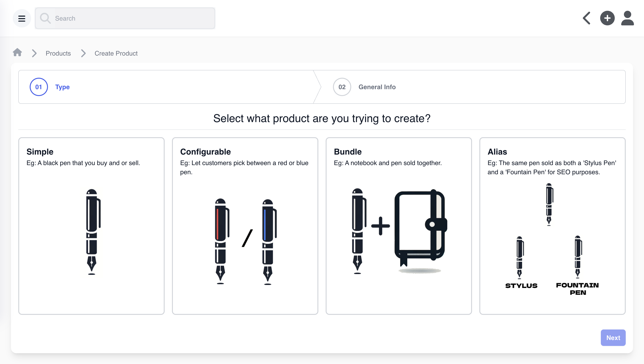Screen dimensions: 644x364
Task: Open the Products breadcrumb link
Action: pyautogui.click(x=58, y=53)
